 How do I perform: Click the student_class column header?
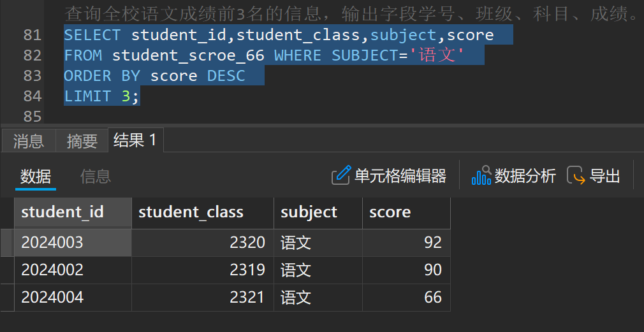pyautogui.click(x=203, y=213)
